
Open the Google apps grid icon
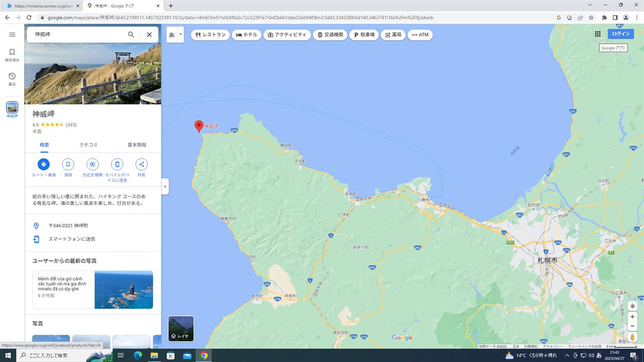[x=598, y=34]
